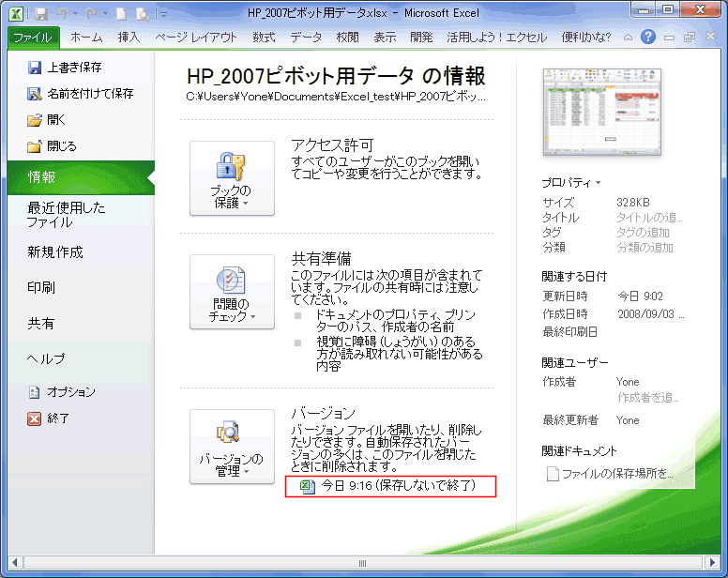Viewport: 728px width, 578px height.
Task: Open オプション from the sidebar
Action: [x=62, y=392]
